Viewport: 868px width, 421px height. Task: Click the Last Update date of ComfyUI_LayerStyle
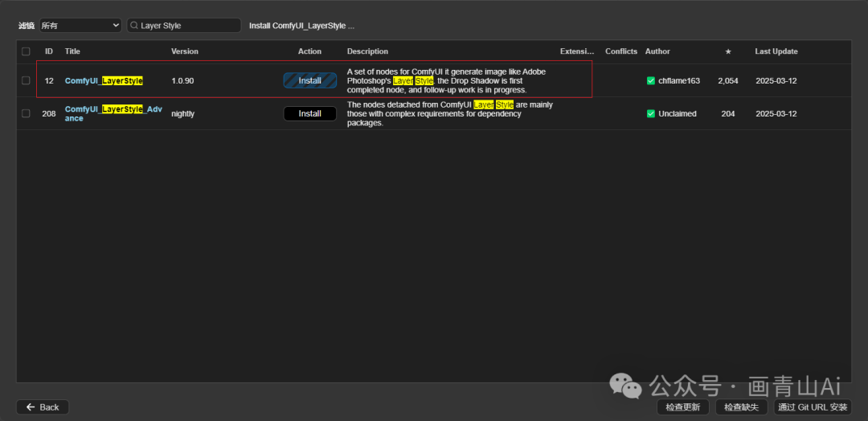coord(776,81)
